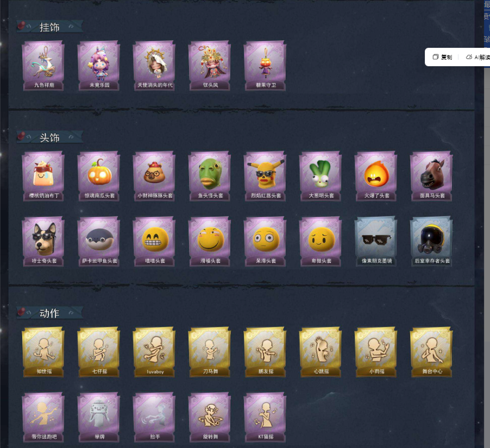The width and height of the screenshot is (490, 448).
Task: Choose the 舞台中心 golden emote
Action: pos(431,352)
